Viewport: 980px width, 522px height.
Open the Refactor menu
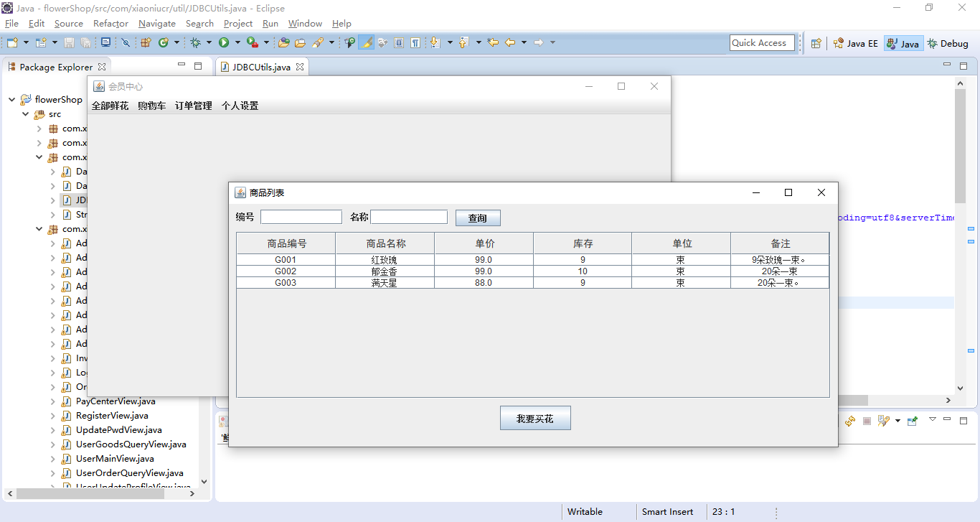110,24
